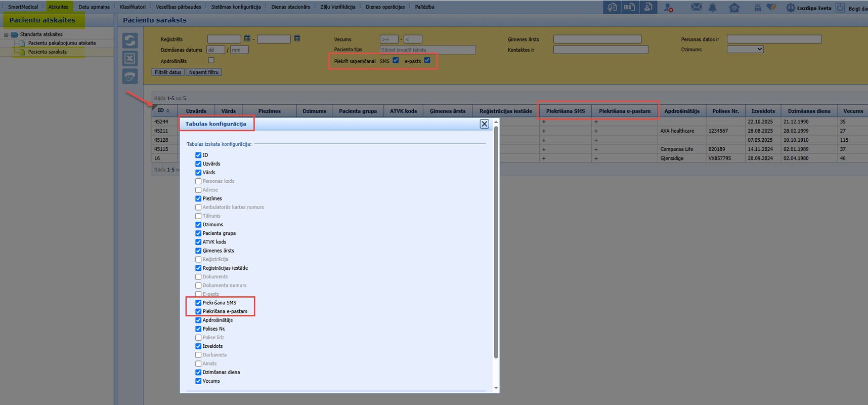Open the Pacienta tips autocomplete field

pos(427,50)
